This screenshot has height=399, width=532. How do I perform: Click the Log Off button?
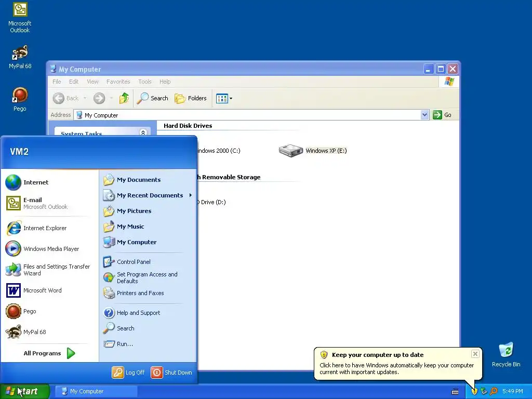(x=128, y=373)
